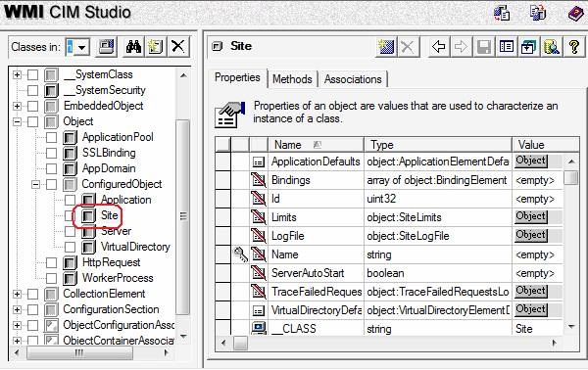Click the properties grid scroll right arrow
The image size is (588, 370).
point(555,343)
